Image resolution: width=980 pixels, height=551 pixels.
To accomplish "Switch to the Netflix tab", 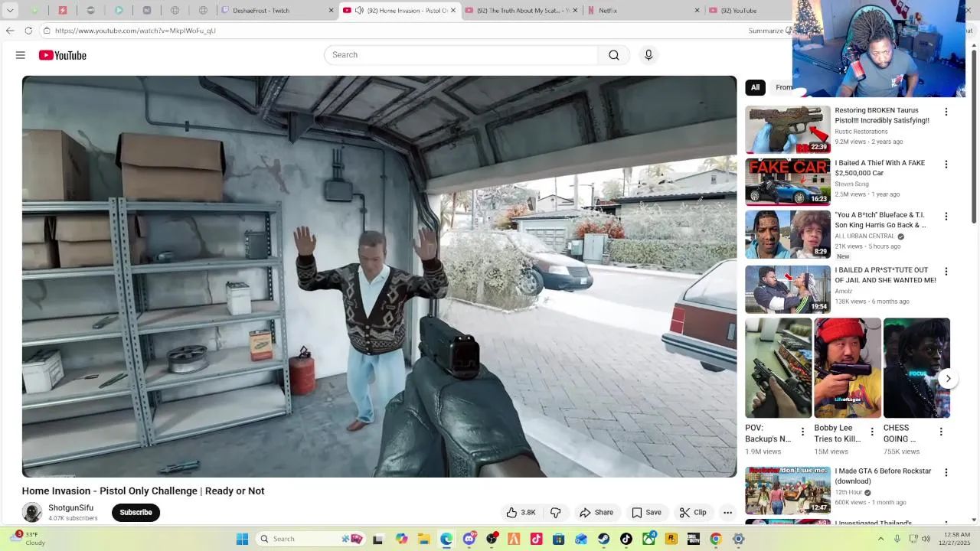I will [x=643, y=11].
